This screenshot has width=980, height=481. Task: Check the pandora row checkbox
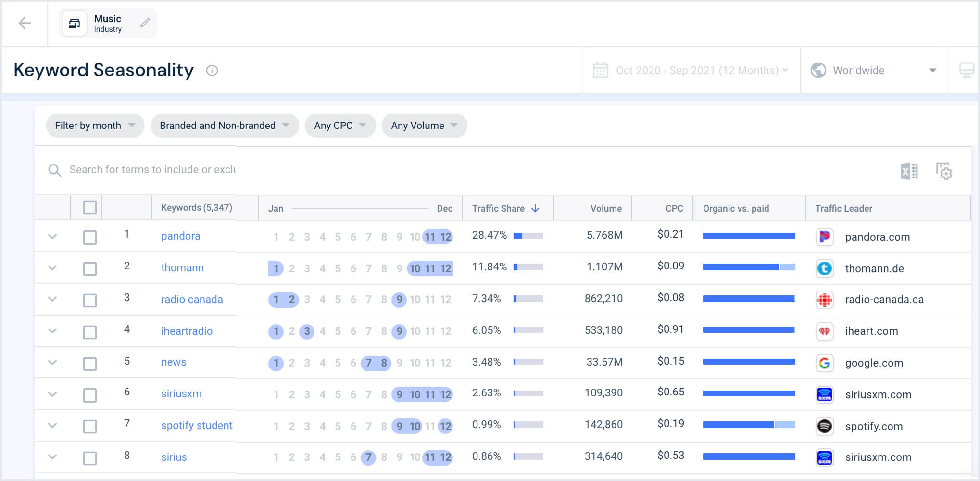pos(90,237)
